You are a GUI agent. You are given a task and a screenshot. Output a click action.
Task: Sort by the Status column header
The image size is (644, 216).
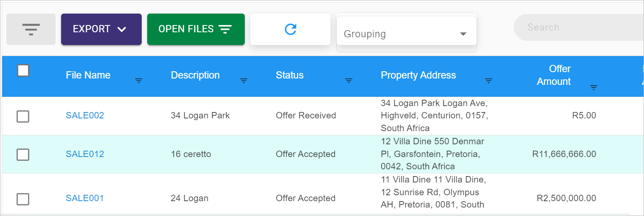tap(290, 76)
